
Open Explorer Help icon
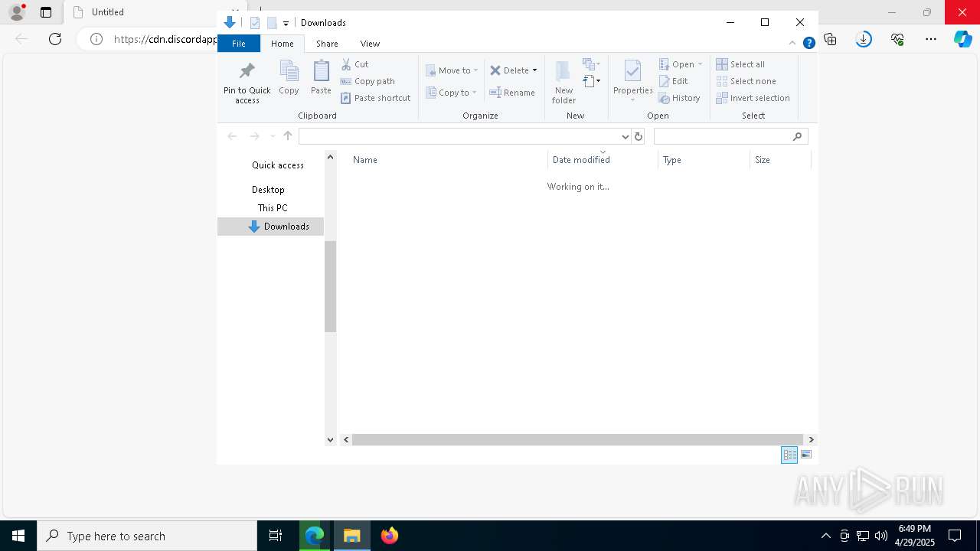[808, 44]
